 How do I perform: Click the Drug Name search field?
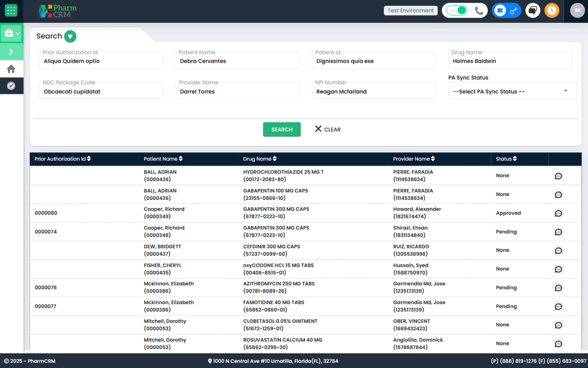(x=510, y=60)
